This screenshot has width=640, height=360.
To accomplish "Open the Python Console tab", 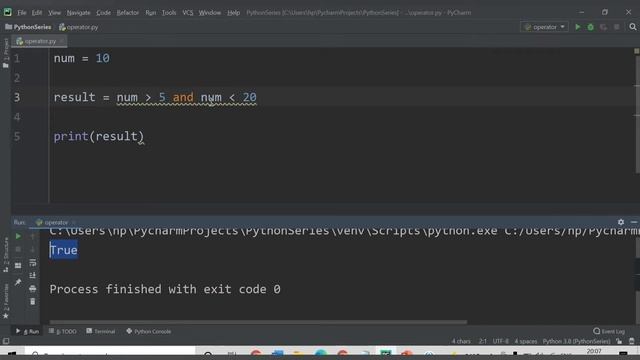I will pos(149,331).
